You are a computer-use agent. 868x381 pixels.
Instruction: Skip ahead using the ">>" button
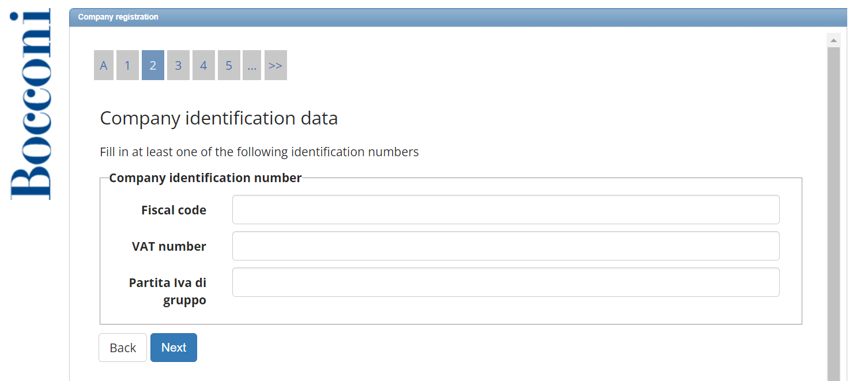point(276,65)
